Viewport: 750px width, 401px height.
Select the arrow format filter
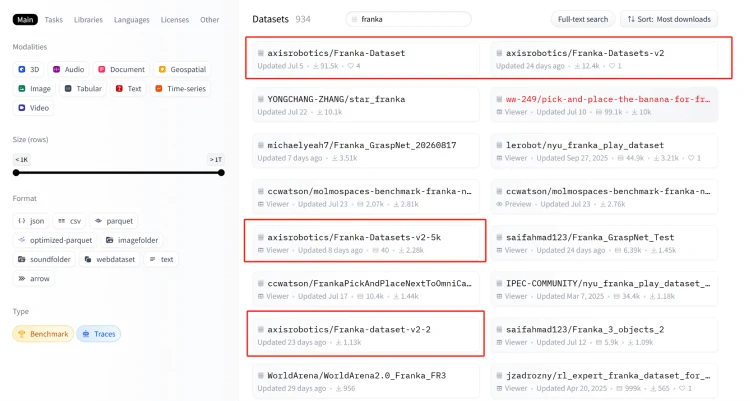33,278
